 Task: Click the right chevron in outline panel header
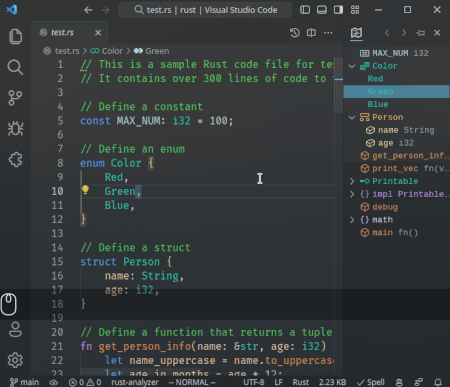404,33
